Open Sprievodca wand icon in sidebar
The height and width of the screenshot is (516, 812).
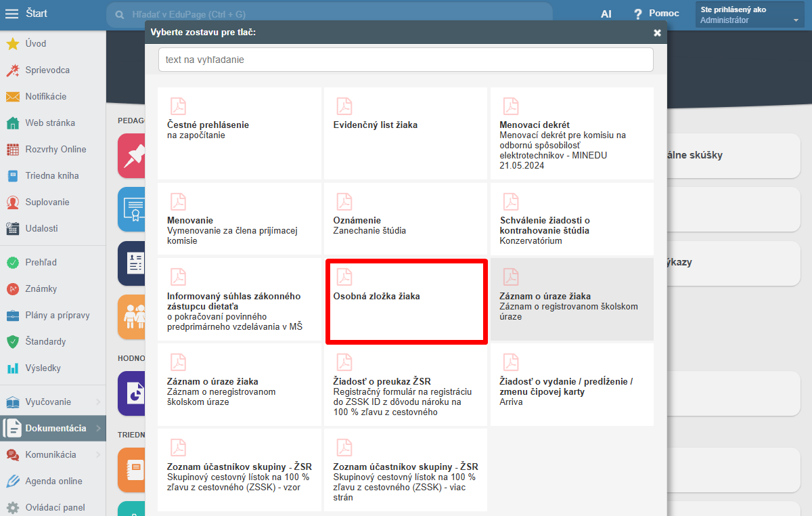12,70
